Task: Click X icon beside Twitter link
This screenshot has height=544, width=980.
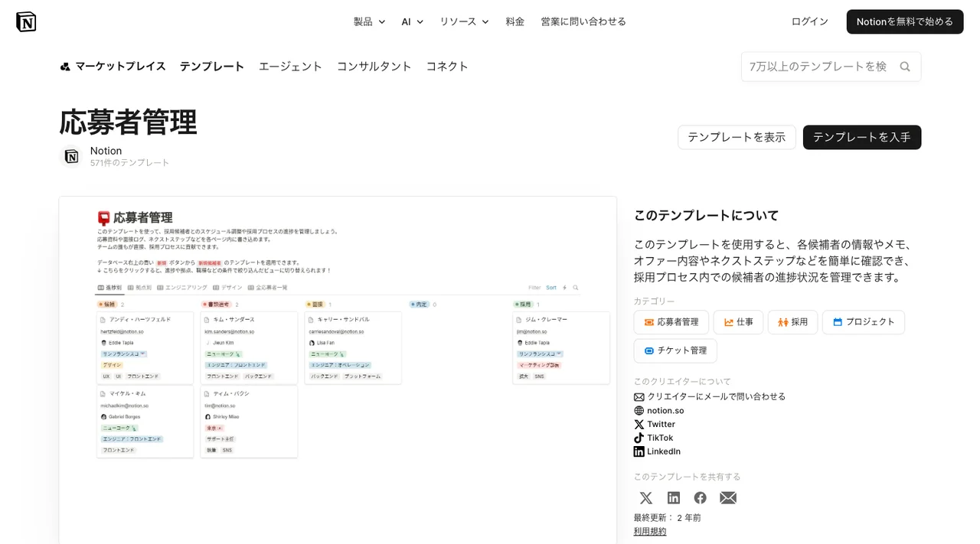Action: [639, 425]
